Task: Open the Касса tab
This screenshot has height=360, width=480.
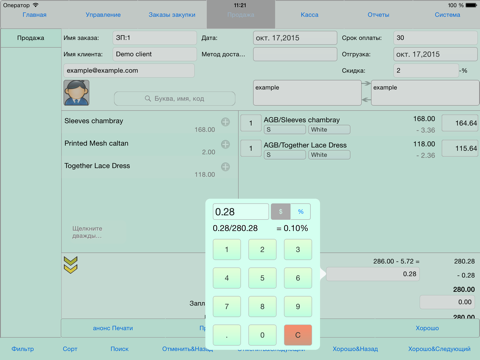Action: (x=309, y=15)
